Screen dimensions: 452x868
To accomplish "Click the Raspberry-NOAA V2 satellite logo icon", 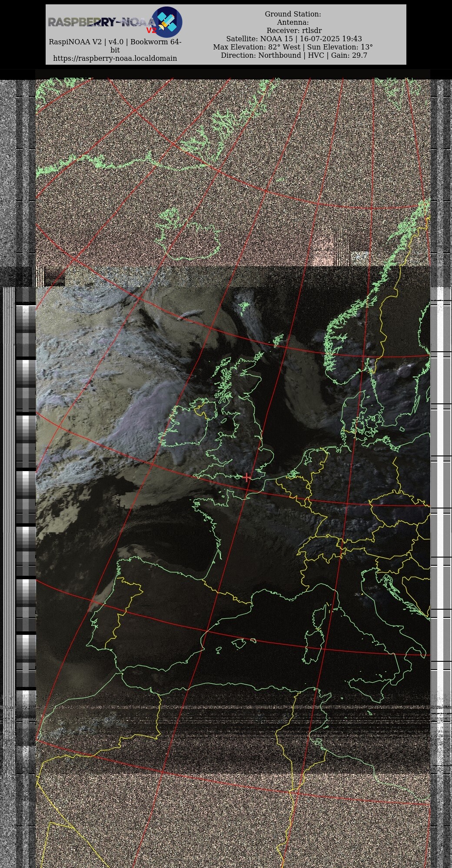I will (167, 22).
